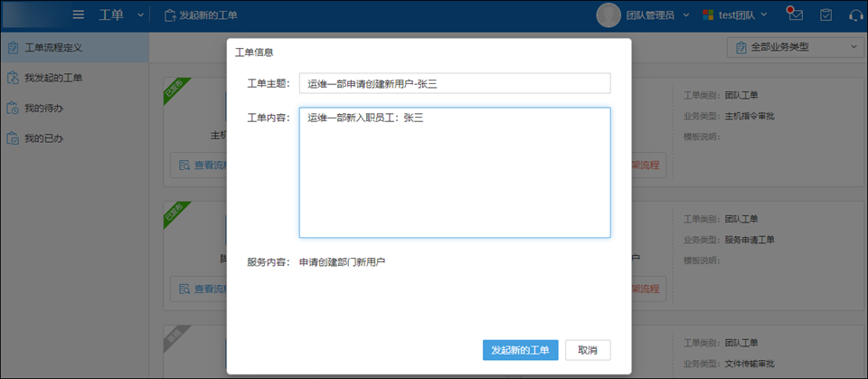Click the 工单信息 dialog title
The height and width of the screenshot is (379, 868).
pyautogui.click(x=255, y=52)
